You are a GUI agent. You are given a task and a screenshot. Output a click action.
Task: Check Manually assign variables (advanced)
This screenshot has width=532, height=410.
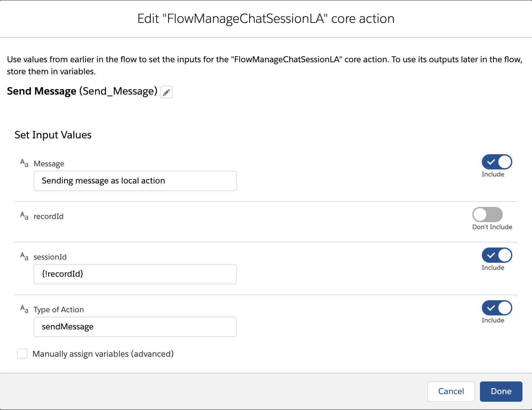22,354
